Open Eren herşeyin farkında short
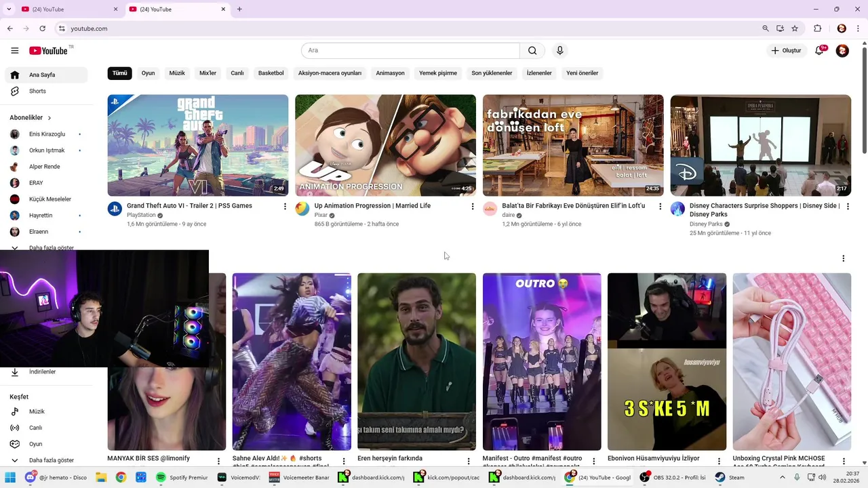 (x=416, y=361)
